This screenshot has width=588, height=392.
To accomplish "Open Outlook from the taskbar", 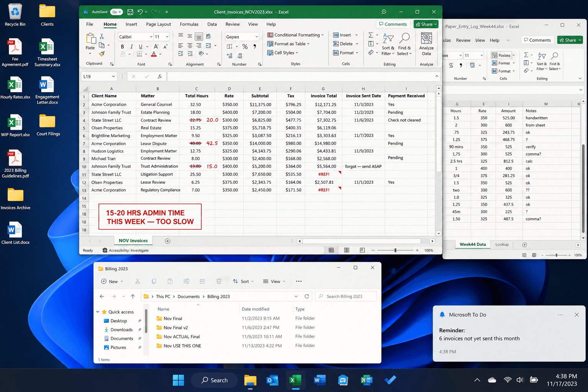I will 272,380.
